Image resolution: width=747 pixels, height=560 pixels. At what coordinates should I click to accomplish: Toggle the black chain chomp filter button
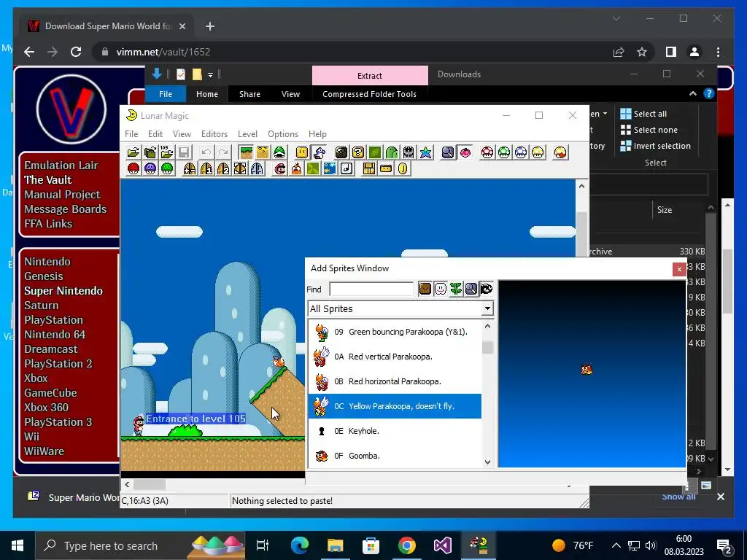pos(487,289)
